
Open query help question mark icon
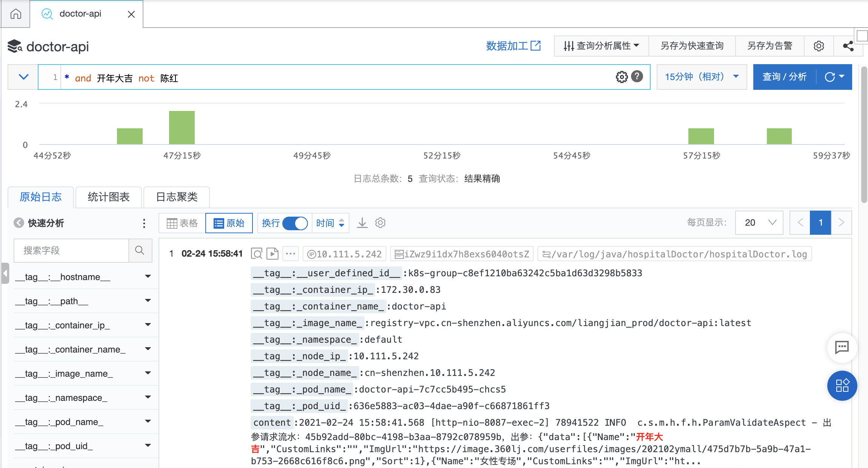pyautogui.click(x=637, y=77)
